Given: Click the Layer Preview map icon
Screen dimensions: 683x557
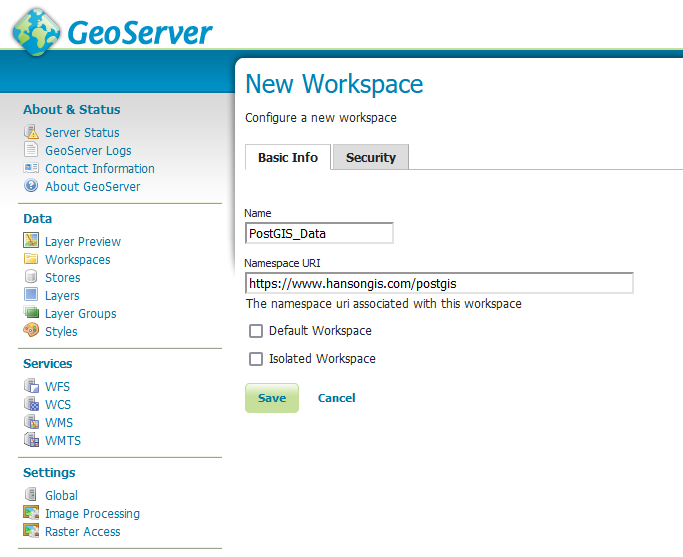Looking at the screenshot, I should point(31,240).
